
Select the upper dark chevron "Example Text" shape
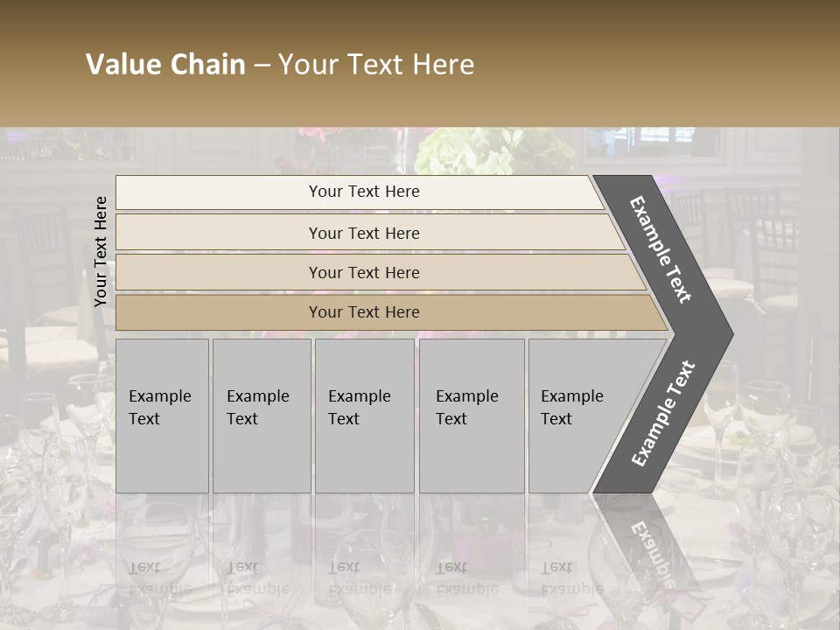point(662,250)
